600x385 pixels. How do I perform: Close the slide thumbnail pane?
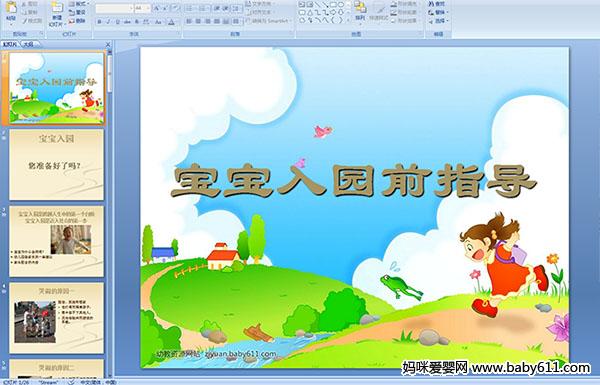(x=108, y=44)
